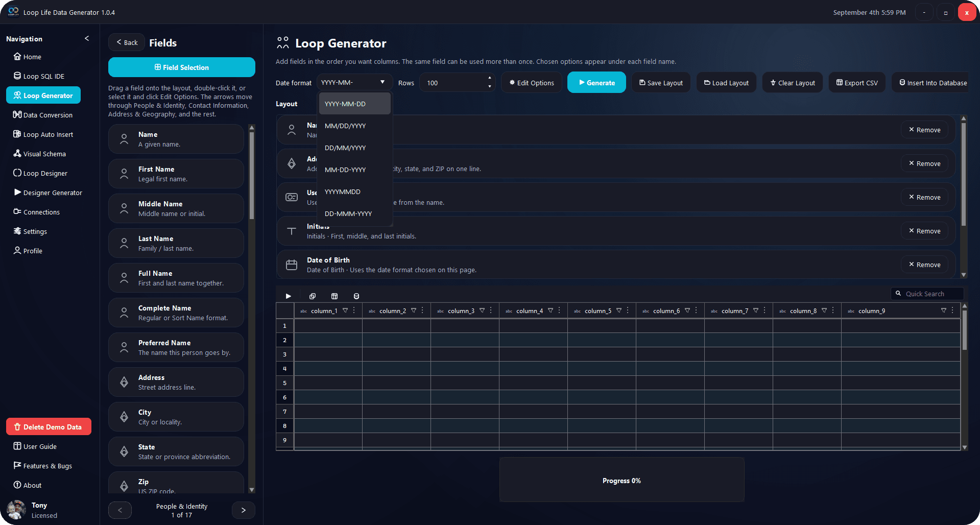Choose YYYYMMDD date format option
The height and width of the screenshot is (525, 980).
355,192
